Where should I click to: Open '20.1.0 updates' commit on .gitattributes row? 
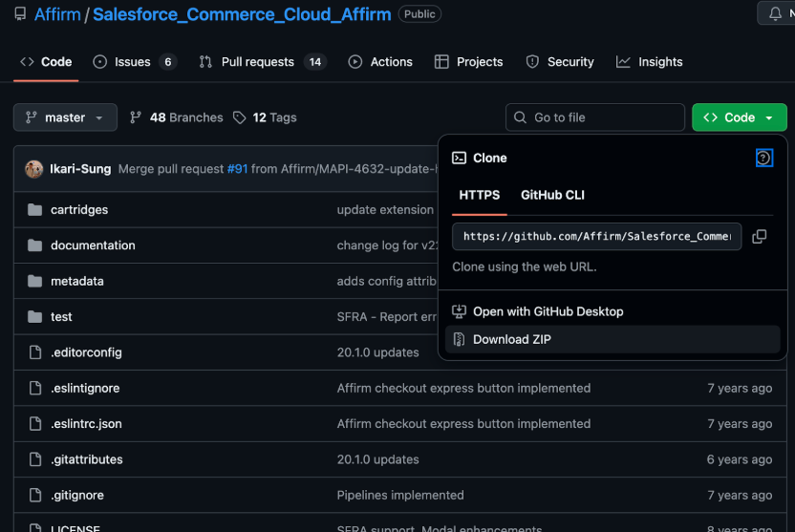tap(378, 459)
